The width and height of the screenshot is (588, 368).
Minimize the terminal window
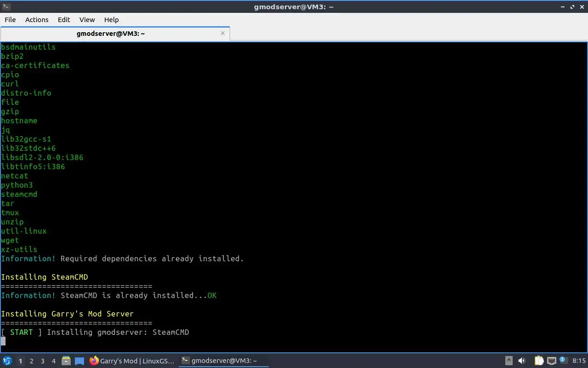coord(563,7)
